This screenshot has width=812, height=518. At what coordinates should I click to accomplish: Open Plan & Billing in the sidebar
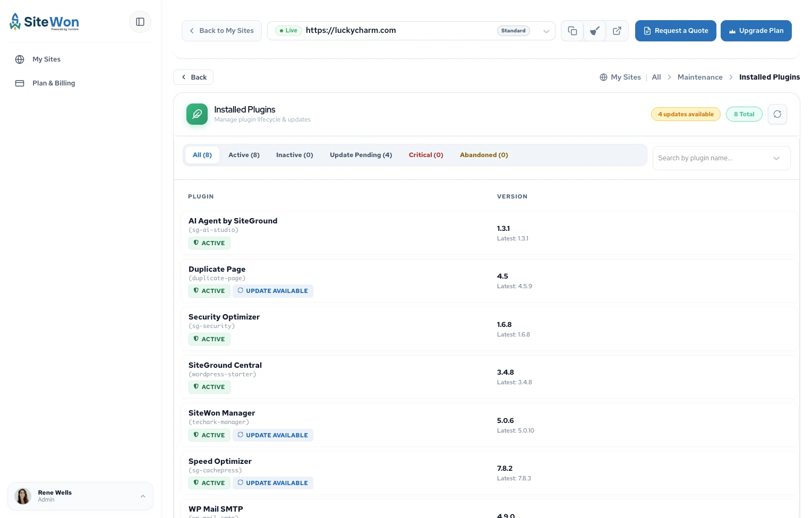(54, 83)
